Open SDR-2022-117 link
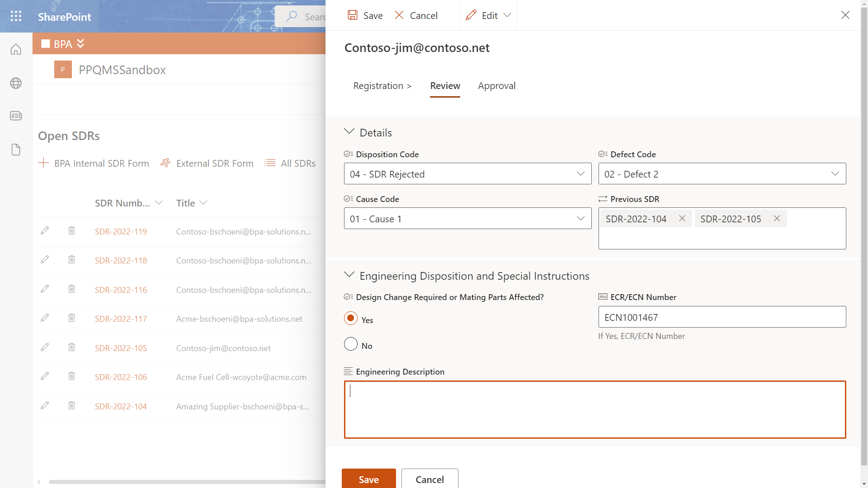868x488 pixels. [x=121, y=319]
